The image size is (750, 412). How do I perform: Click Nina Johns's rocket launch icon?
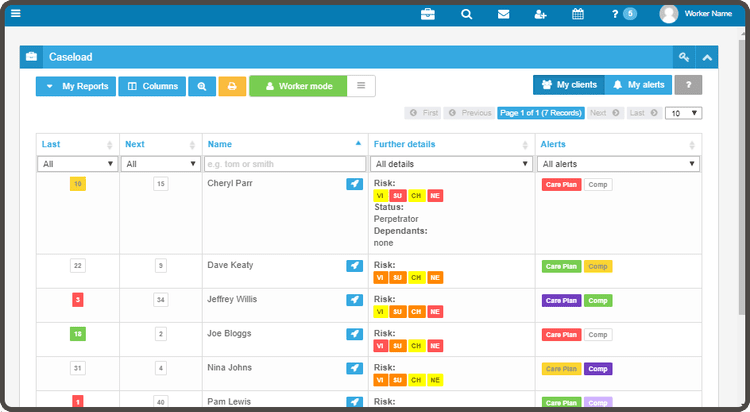coord(354,368)
